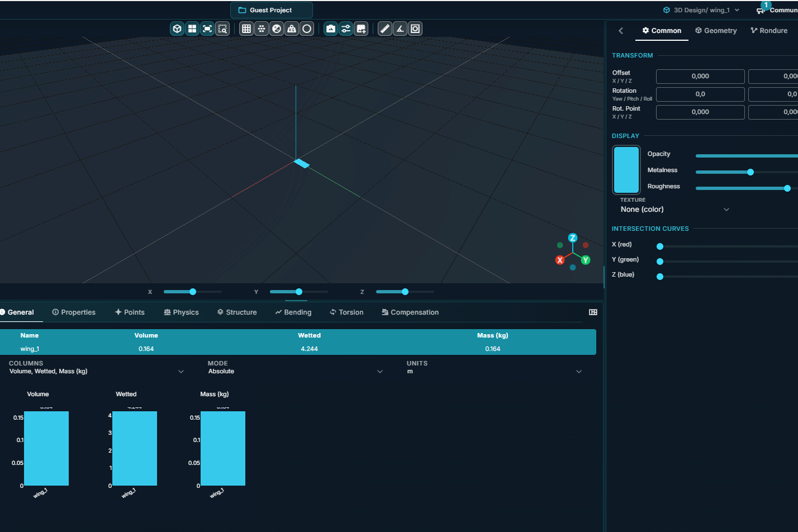Image resolution: width=798 pixels, height=532 pixels.
Task: Toggle the sliders settings icon
Action: click(x=346, y=28)
